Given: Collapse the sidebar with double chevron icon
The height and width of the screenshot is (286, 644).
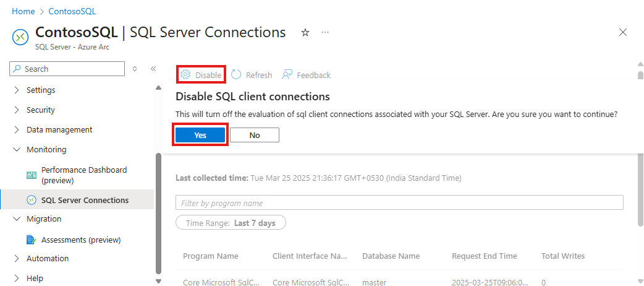Looking at the screenshot, I should (153, 69).
